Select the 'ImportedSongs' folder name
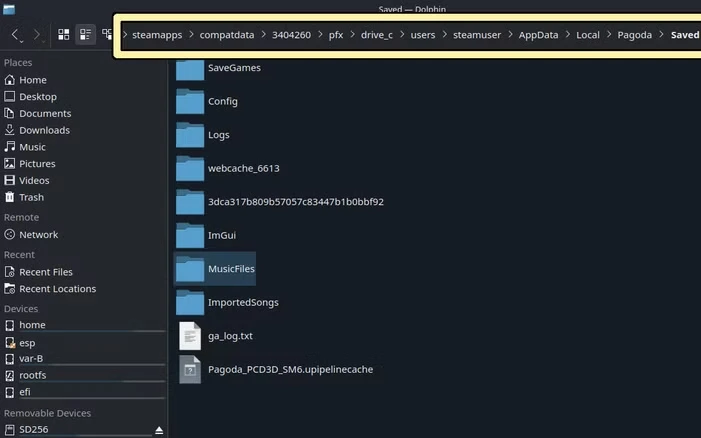The height and width of the screenshot is (438, 701). pos(243,303)
